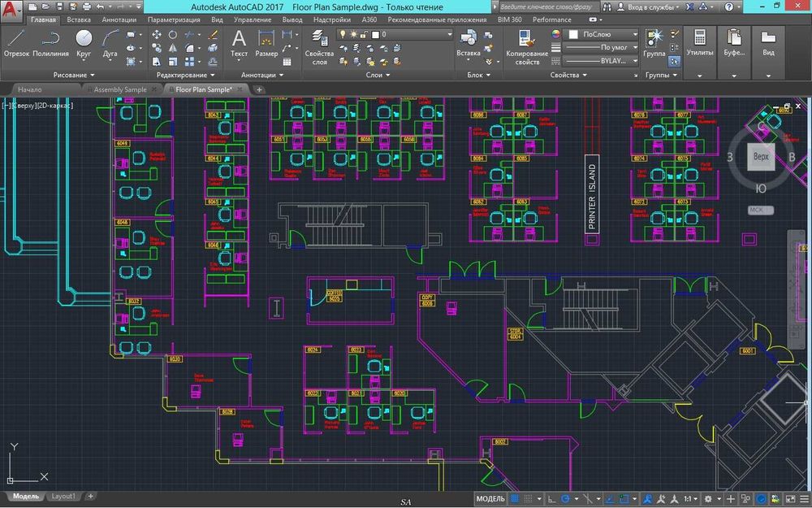Click the МОДЕЛЬ status bar button
The width and height of the screenshot is (812, 508).
click(490, 499)
